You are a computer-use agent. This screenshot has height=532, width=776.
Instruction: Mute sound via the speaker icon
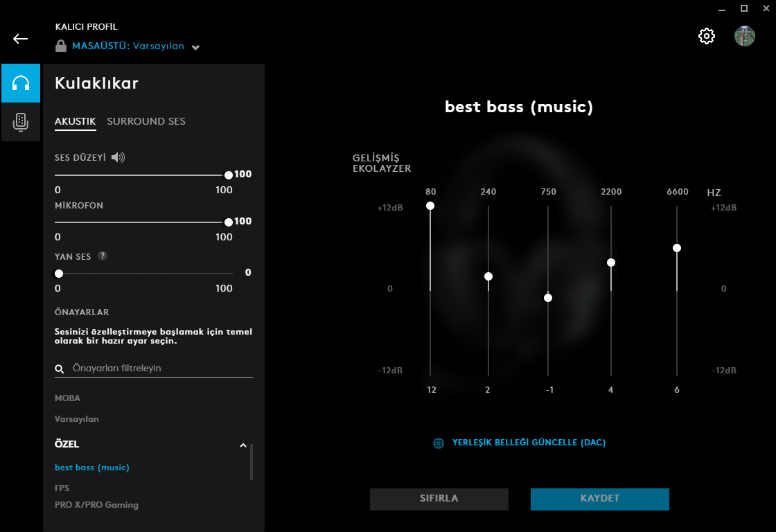tap(118, 157)
